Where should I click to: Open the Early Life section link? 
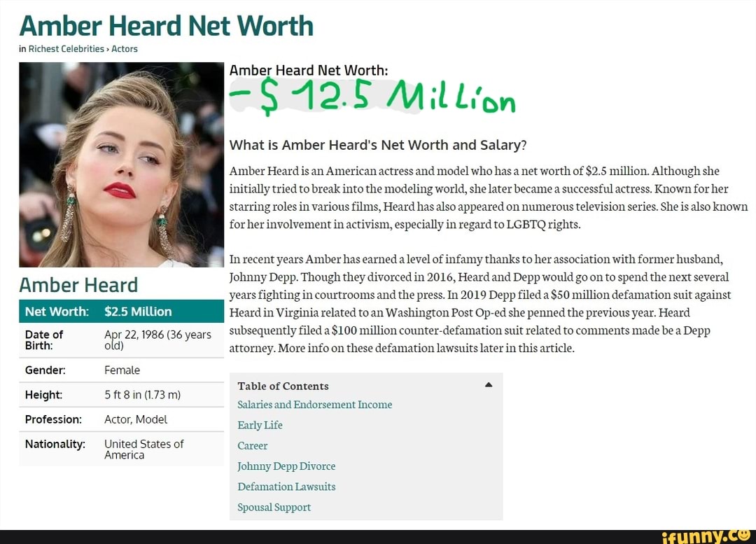click(x=260, y=425)
